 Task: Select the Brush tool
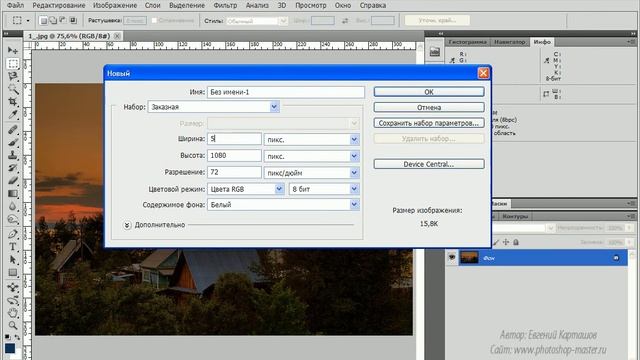pyautogui.click(x=13, y=142)
